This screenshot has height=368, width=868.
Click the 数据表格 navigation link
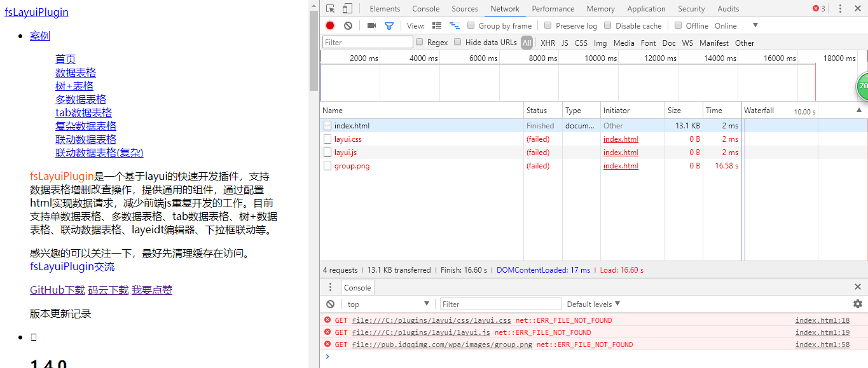click(x=76, y=72)
